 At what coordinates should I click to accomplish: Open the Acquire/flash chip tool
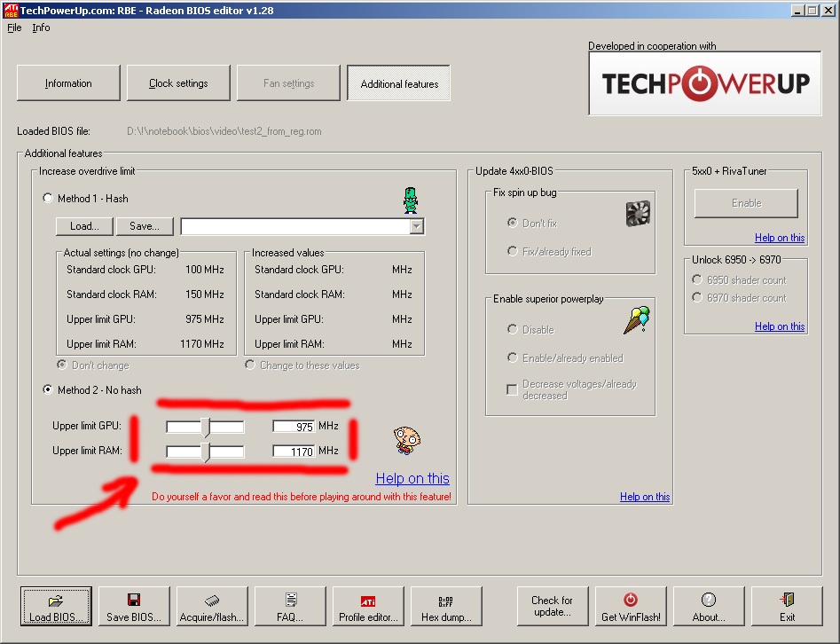pos(212,607)
